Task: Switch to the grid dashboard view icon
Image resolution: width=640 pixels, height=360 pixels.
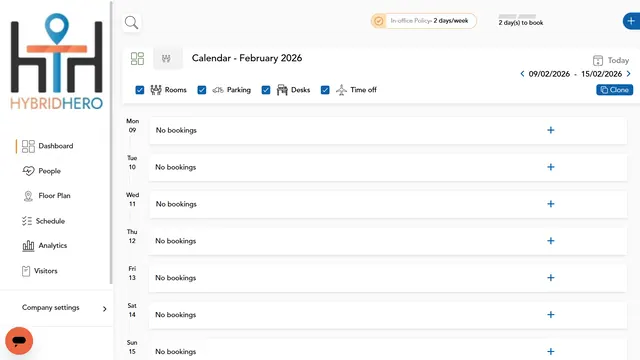Action: point(137,58)
